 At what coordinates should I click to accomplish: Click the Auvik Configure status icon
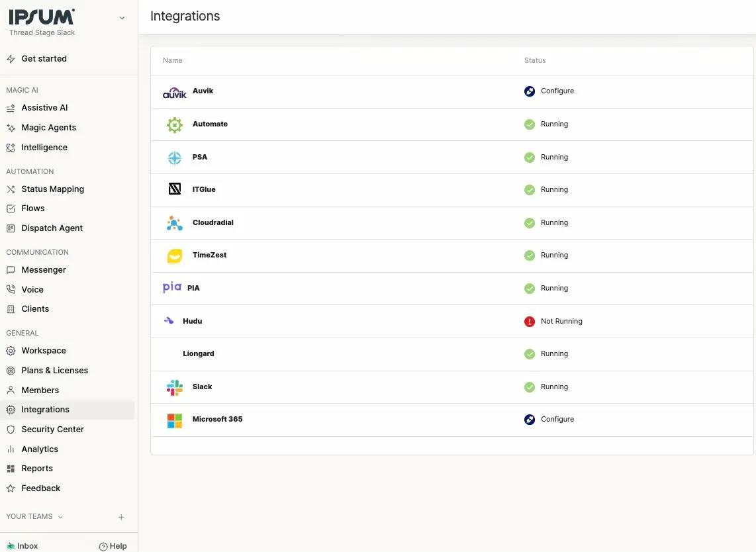(530, 91)
